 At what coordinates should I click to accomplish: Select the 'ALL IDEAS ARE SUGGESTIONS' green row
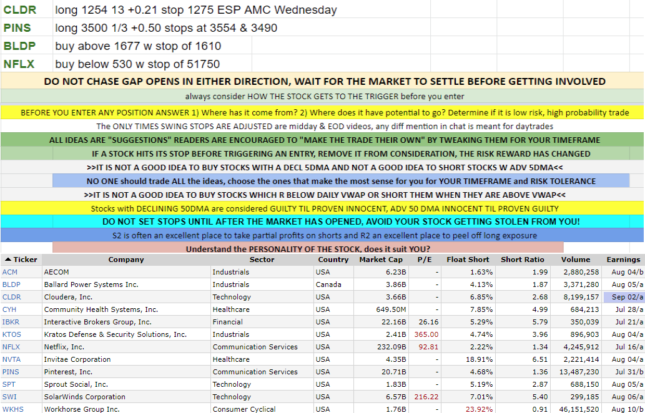coord(322,140)
